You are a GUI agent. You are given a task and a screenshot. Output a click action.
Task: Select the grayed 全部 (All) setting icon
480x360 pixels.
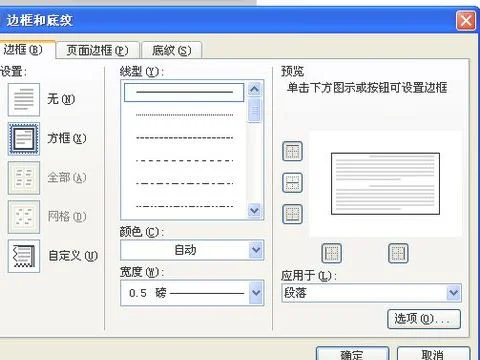pyautogui.click(x=24, y=178)
